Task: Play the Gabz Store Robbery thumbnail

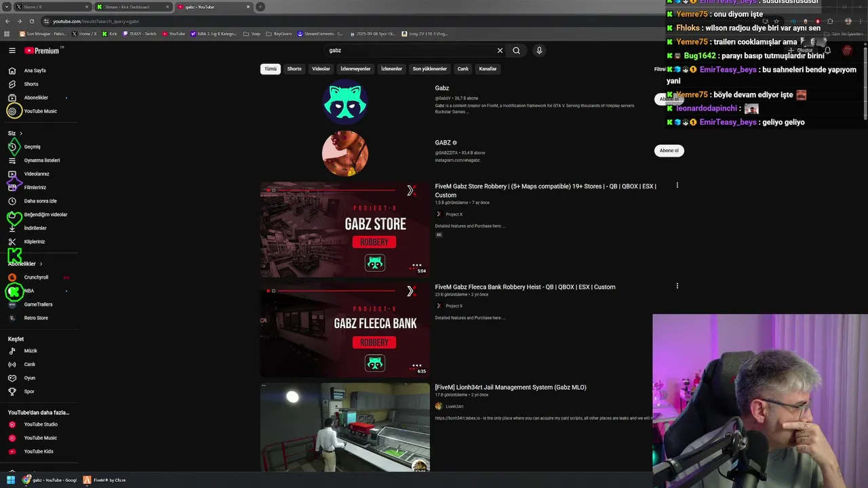Action: click(345, 230)
